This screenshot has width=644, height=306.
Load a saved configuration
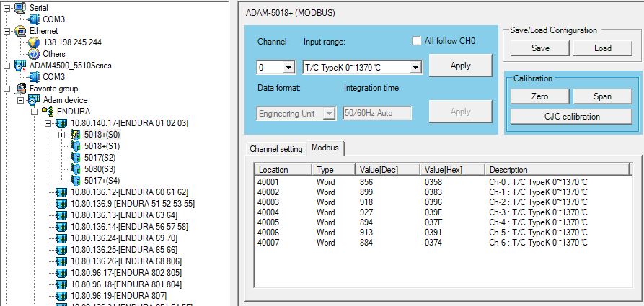point(602,48)
